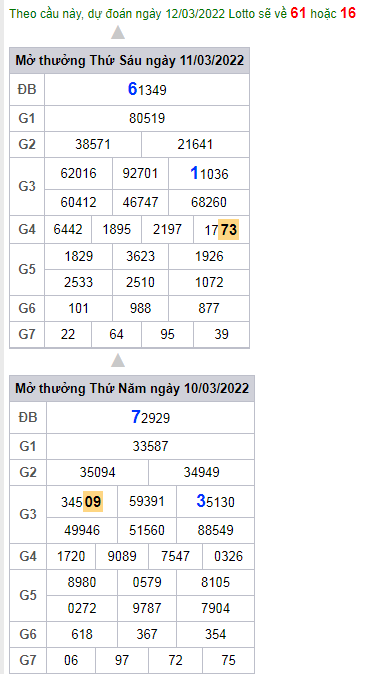Viewport: 373px width, 674px height.
Task: Click the red predicted number 61
Action: pos(298,13)
